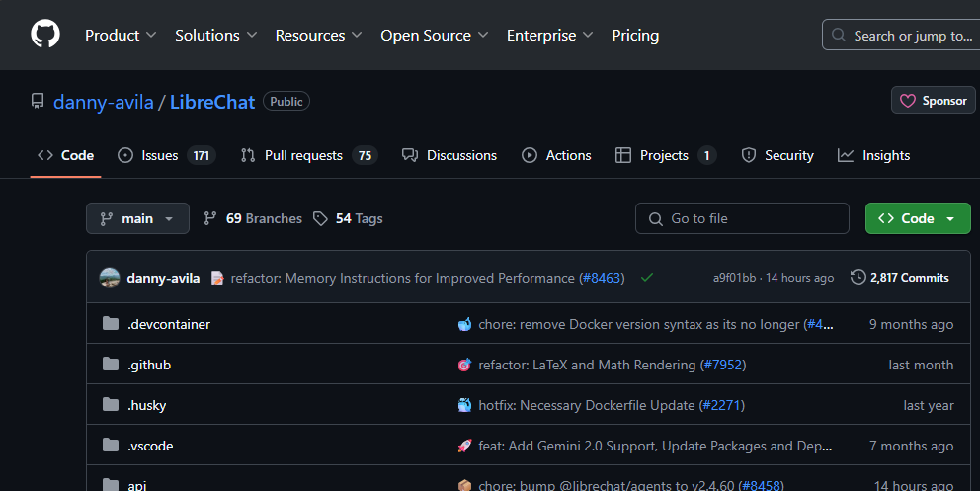View the 54 Tags list
Screen dimensions: 980x491
(x=348, y=218)
